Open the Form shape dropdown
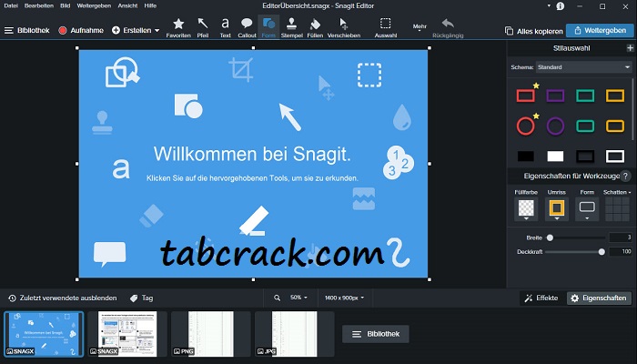 (587, 209)
